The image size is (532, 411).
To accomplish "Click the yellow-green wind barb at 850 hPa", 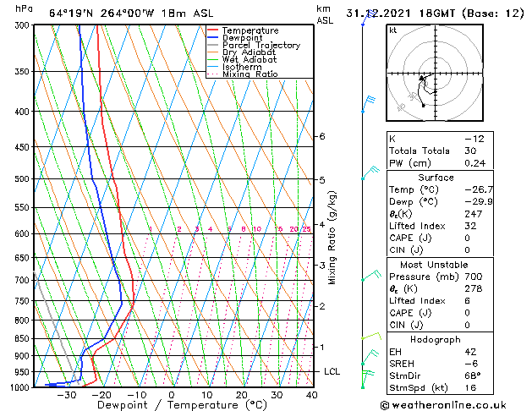I will pyautogui.click(x=371, y=336).
